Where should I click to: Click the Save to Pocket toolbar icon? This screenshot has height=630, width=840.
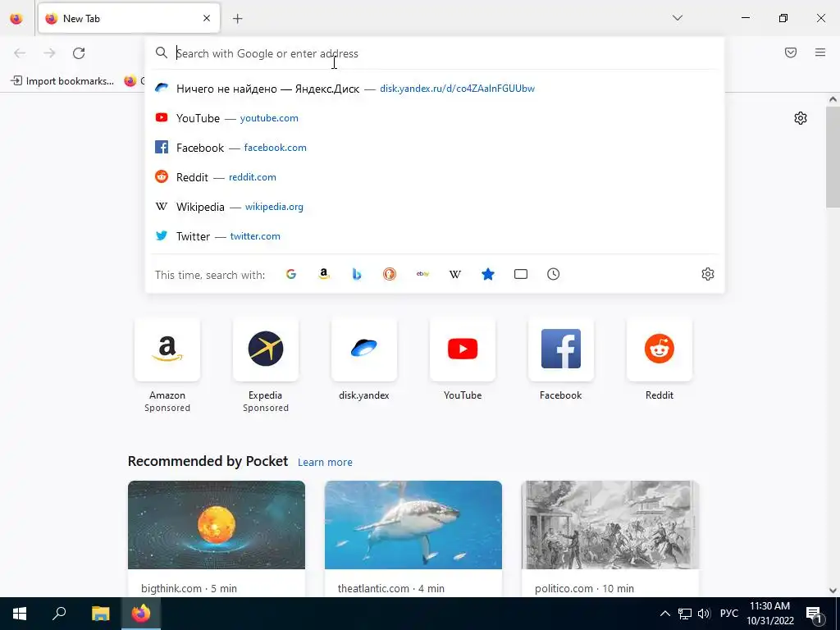(x=791, y=52)
